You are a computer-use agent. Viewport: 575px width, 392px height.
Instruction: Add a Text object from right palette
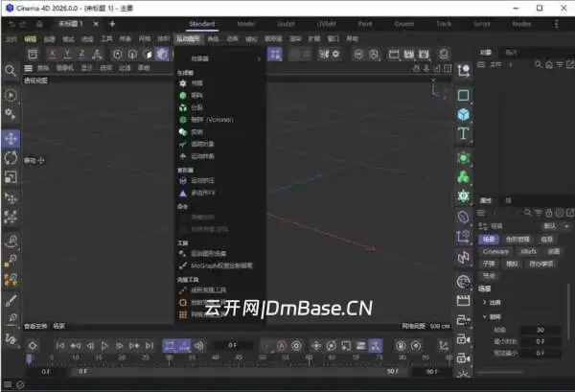463,133
